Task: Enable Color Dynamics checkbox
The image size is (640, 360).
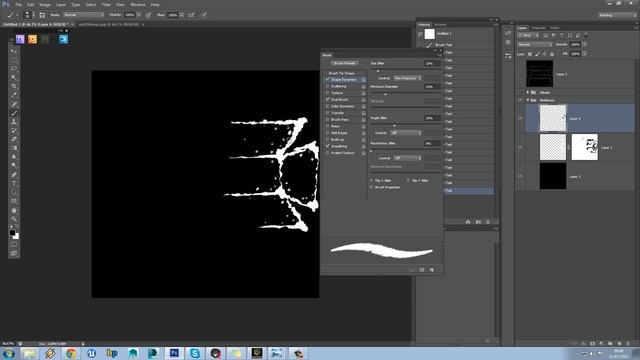Action: click(327, 106)
